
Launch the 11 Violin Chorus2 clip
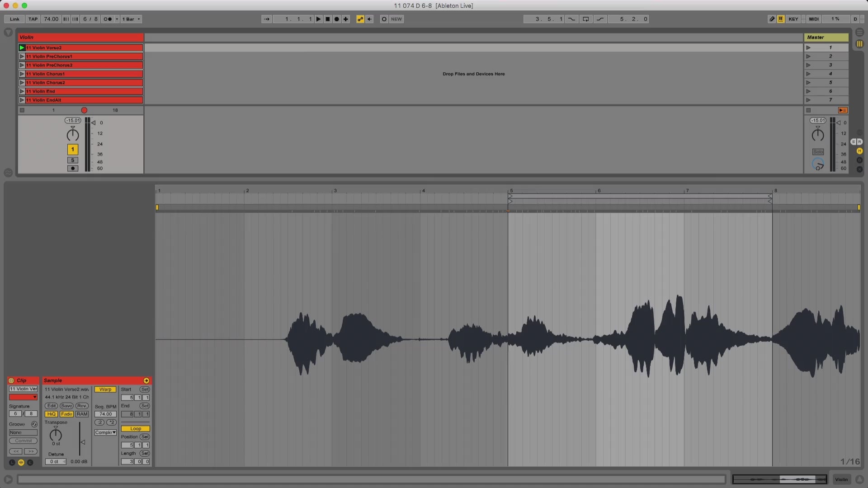tap(22, 83)
